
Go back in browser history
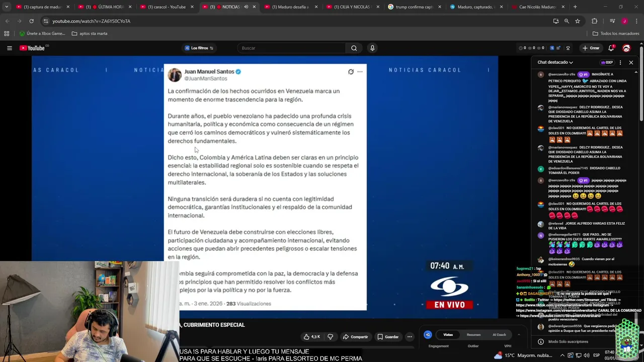coord(7,21)
